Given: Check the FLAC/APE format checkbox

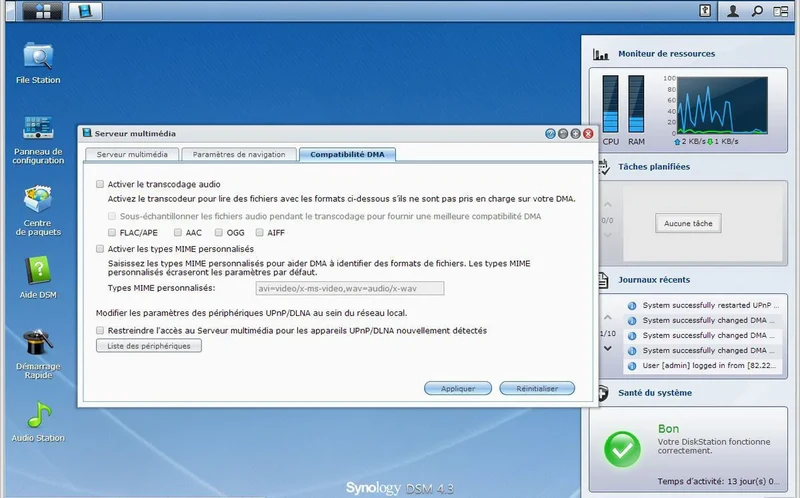Looking at the screenshot, I should (112, 233).
